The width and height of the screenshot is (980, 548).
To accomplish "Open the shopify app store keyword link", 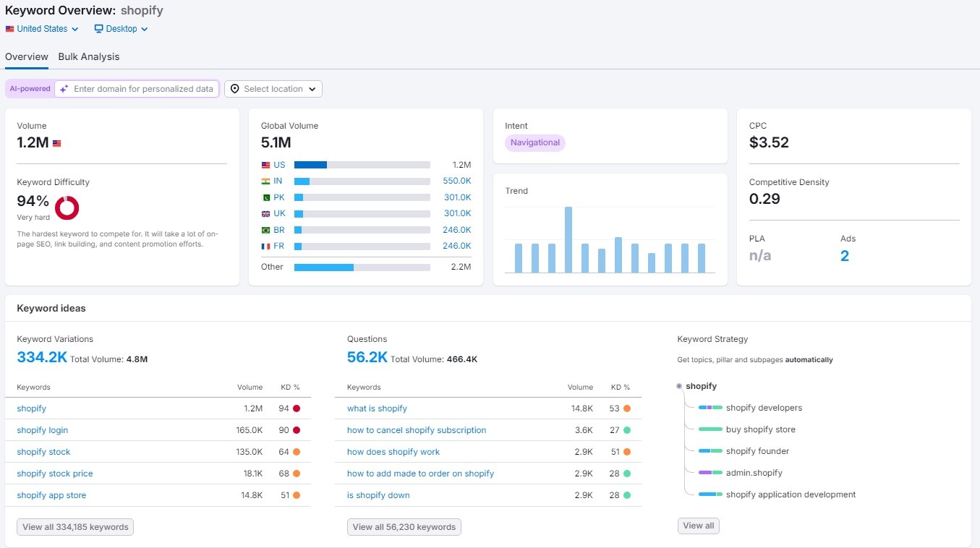I will click(x=51, y=495).
